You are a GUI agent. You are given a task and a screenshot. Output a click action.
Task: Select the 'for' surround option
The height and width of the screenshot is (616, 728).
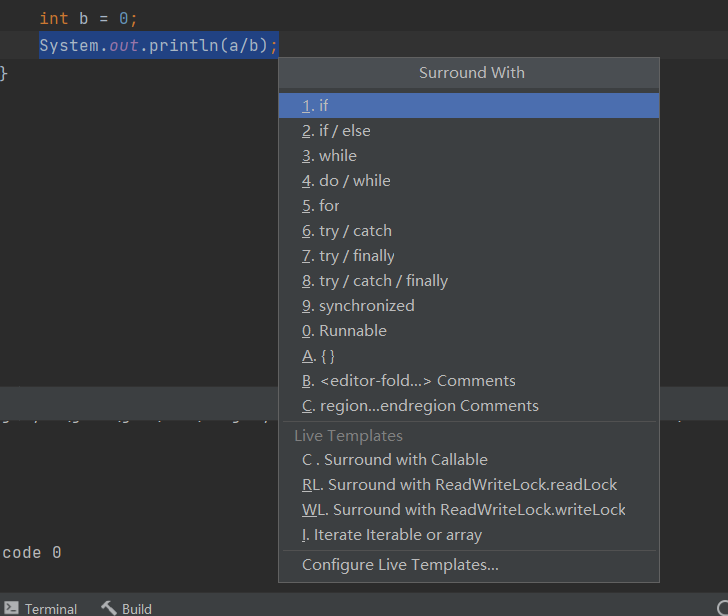pyautogui.click(x=329, y=206)
